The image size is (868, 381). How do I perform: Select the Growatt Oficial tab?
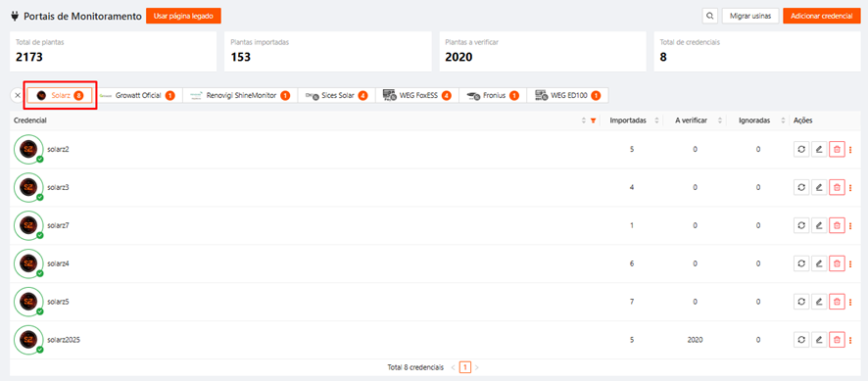(137, 96)
